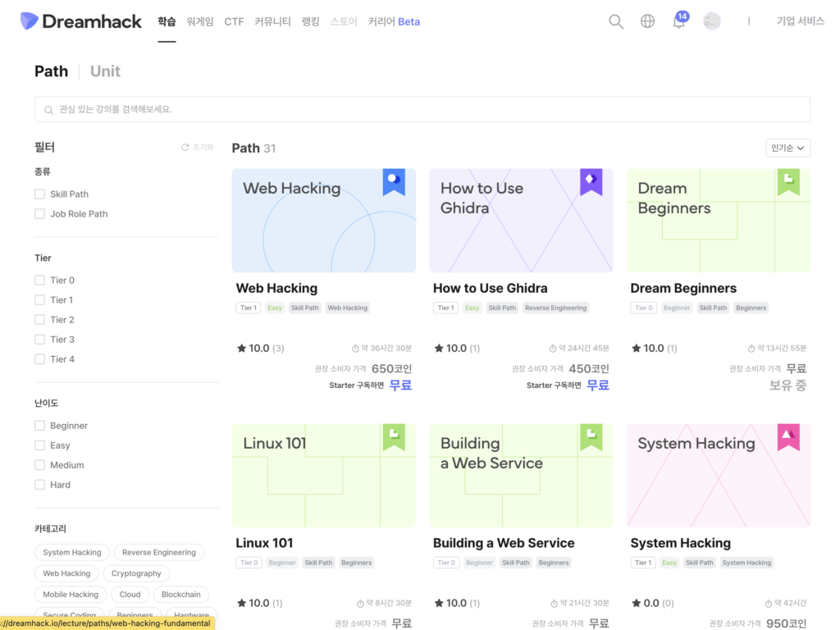Open the Linux 101 course title
The height and width of the screenshot is (630, 840).
tap(265, 543)
